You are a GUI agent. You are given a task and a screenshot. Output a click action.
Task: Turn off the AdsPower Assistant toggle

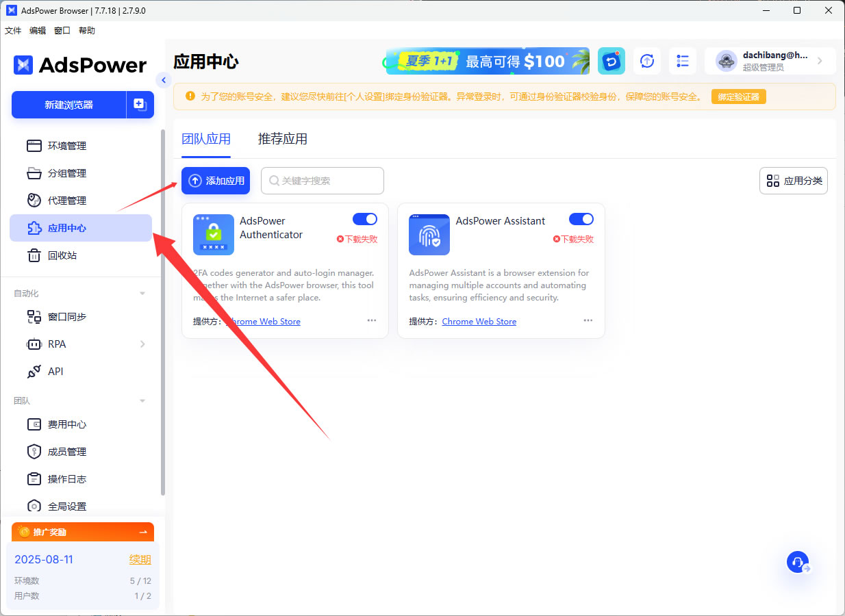click(x=581, y=219)
